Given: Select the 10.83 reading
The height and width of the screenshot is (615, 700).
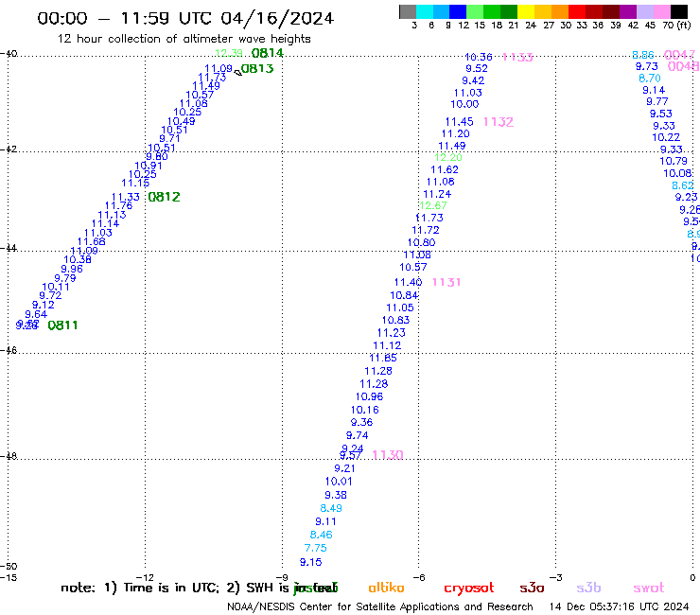Looking at the screenshot, I should tap(395, 320).
